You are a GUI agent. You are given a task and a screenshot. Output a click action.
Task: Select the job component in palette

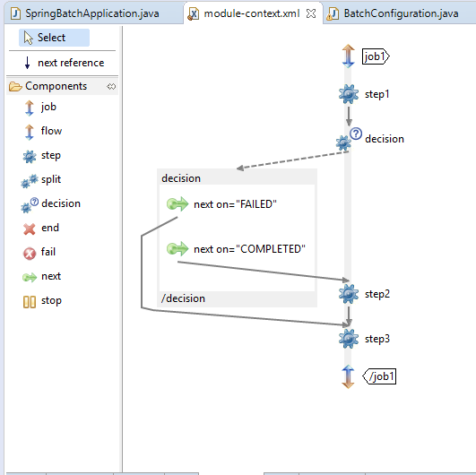[x=39, y=108]
